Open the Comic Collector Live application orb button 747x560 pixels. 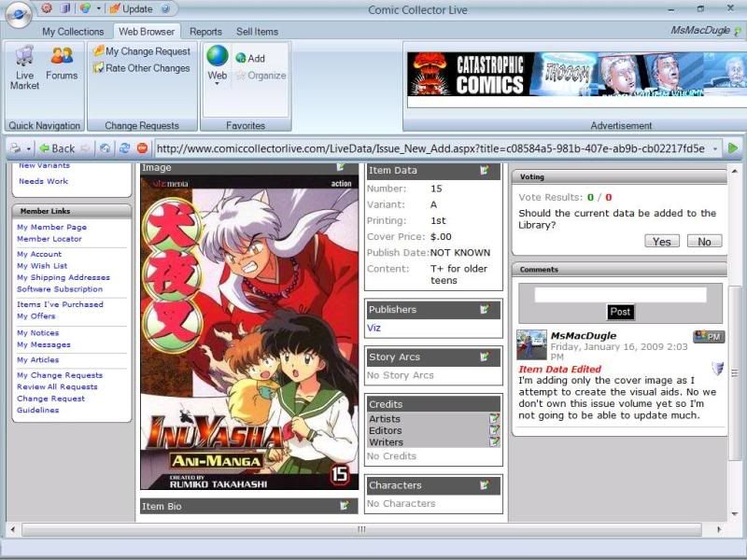[x=18, y=15]
